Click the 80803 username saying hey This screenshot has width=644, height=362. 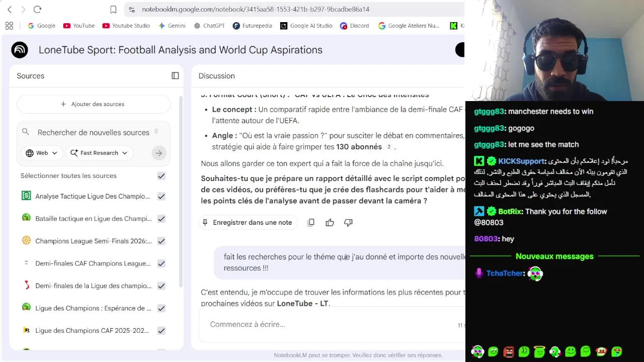[487, 239]
